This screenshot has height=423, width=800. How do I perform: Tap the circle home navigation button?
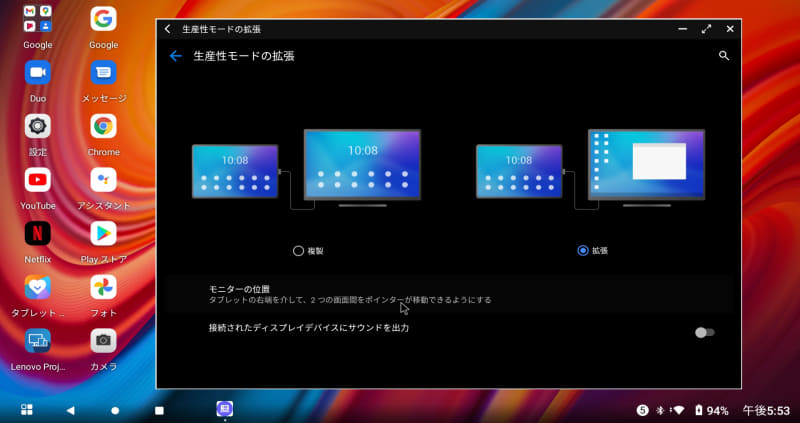click(115, 410)
